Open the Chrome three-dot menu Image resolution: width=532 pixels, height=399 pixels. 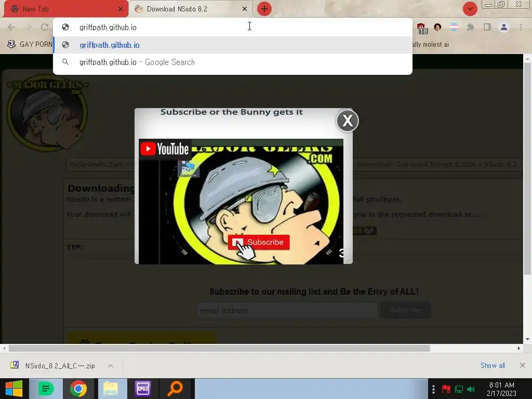pos(521,27)
